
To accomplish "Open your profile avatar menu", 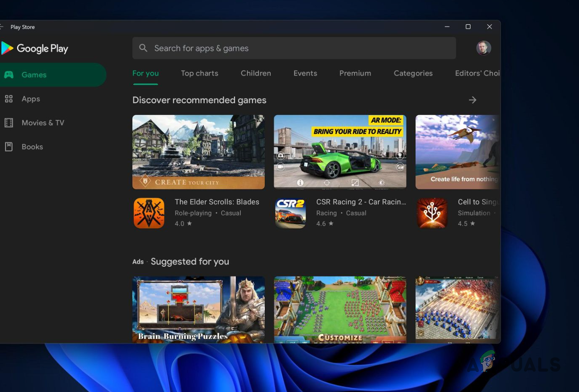I will (483, 48).
